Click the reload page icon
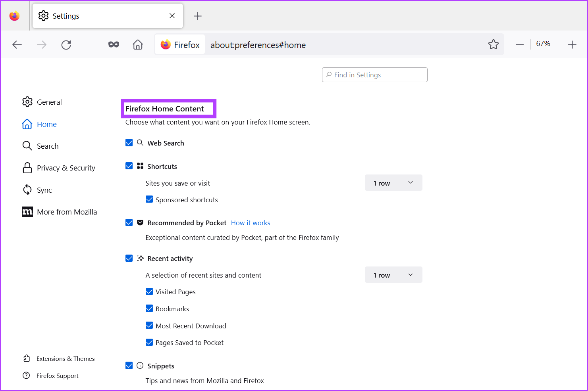 [66, 45]
